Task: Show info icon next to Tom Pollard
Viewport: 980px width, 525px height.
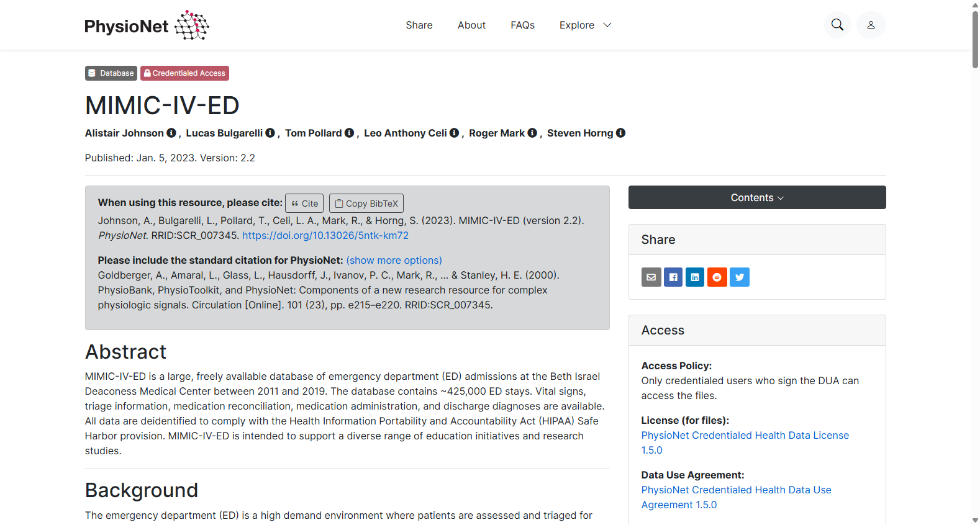Action: 349,133
